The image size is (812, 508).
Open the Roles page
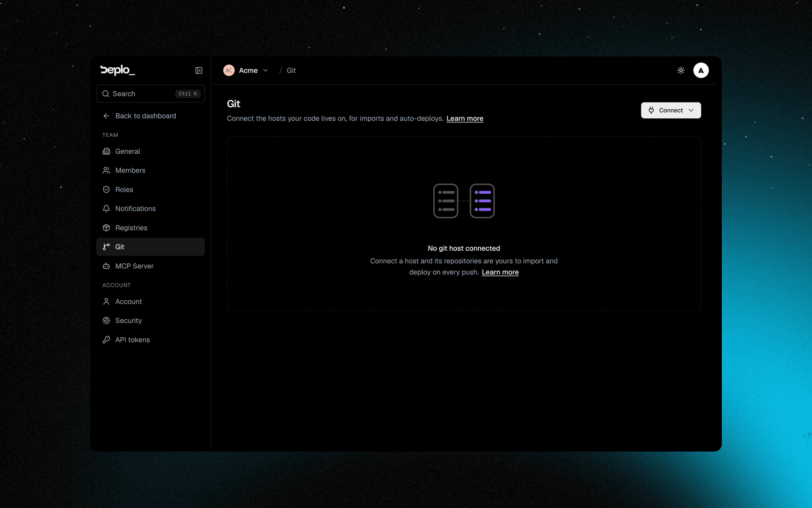pyautogui.click(x=150, y=190)
